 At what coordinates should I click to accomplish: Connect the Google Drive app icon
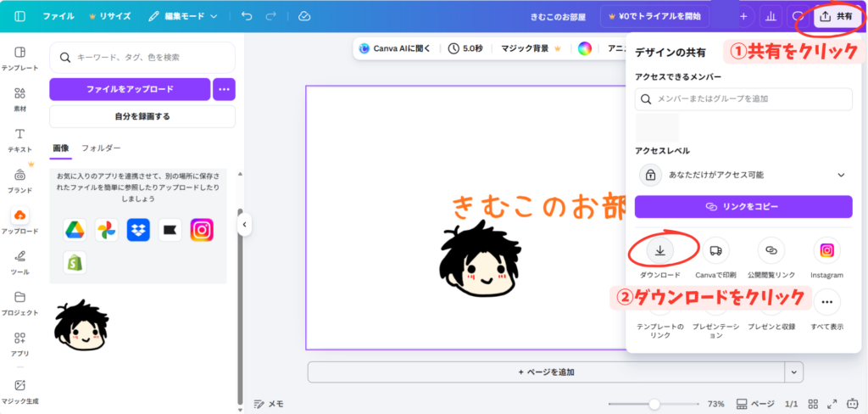pyautogui.click(x=75, y=230)
